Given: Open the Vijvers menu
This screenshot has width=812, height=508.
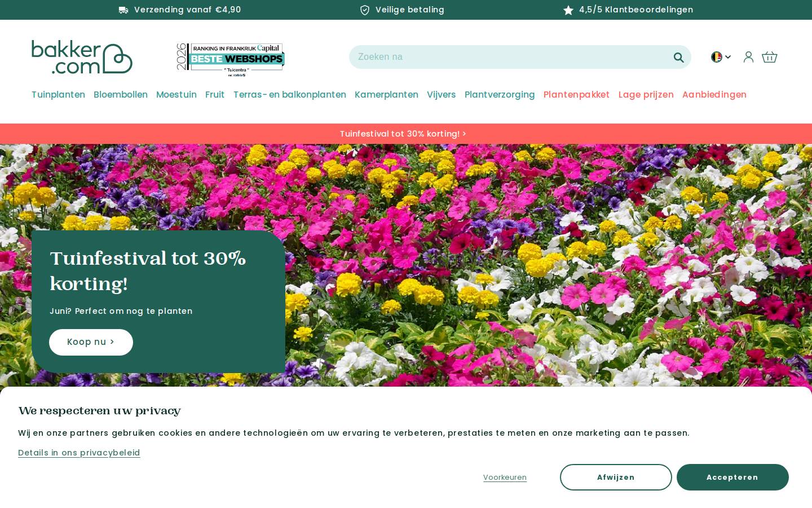Looking at the screenshot, I should point(441,95).
